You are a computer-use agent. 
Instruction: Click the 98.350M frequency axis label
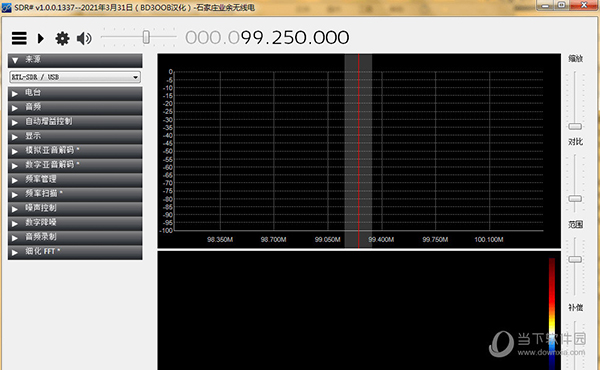(x=220, y=240)
